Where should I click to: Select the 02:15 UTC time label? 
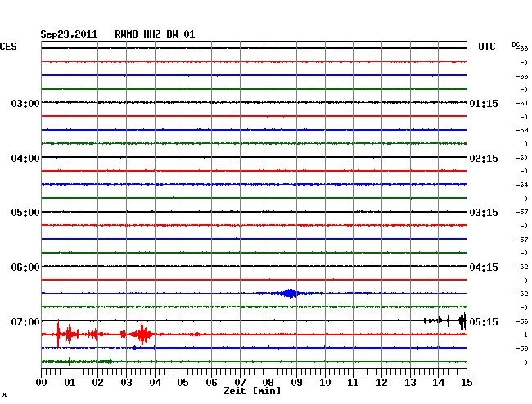click(484, 159)
